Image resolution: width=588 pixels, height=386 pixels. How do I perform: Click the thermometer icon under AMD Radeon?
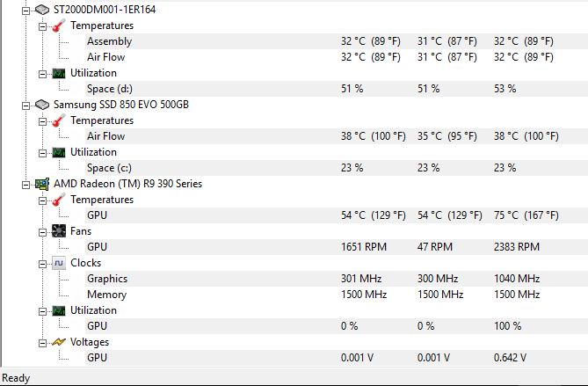coord(58,200)
